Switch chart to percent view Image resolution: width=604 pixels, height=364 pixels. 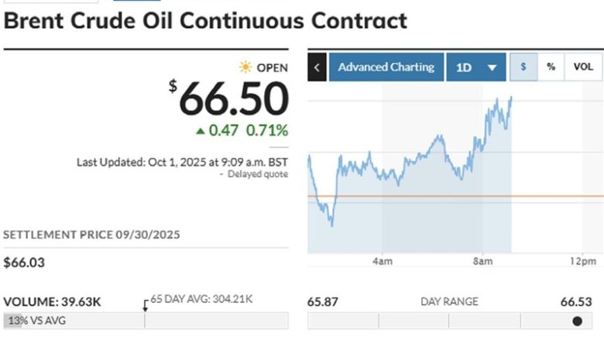click(x=551, y=67)
